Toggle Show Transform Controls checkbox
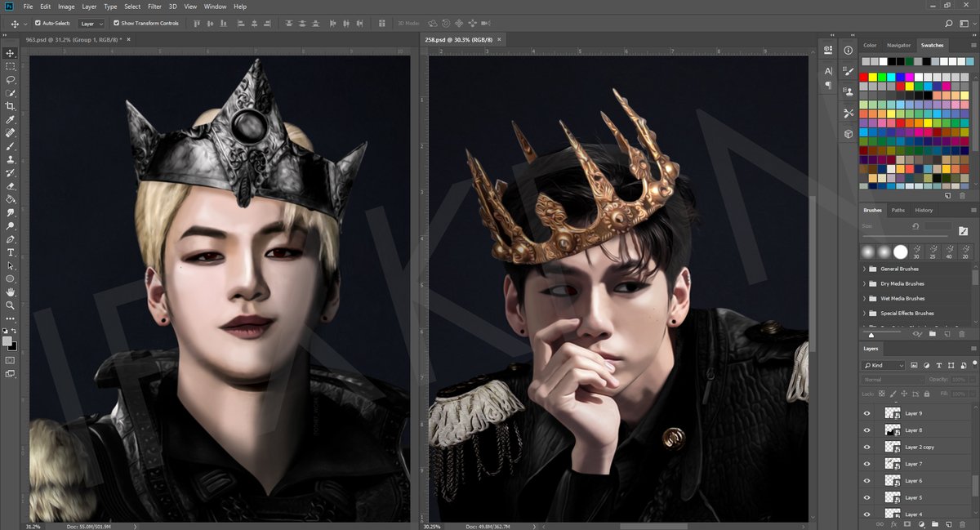This screenshot has height=530, width=980. tap(116, 23)
